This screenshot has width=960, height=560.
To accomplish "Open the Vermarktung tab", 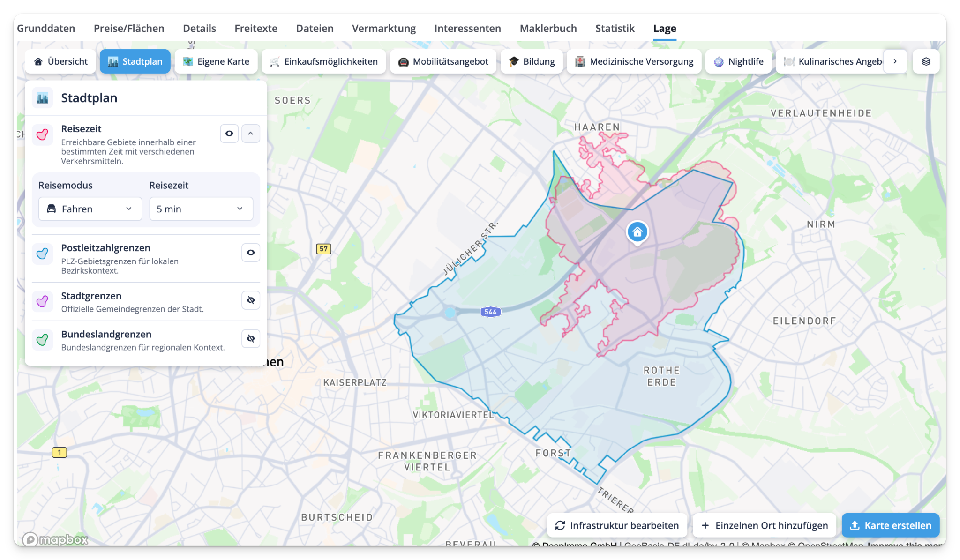I will [383, 28].
